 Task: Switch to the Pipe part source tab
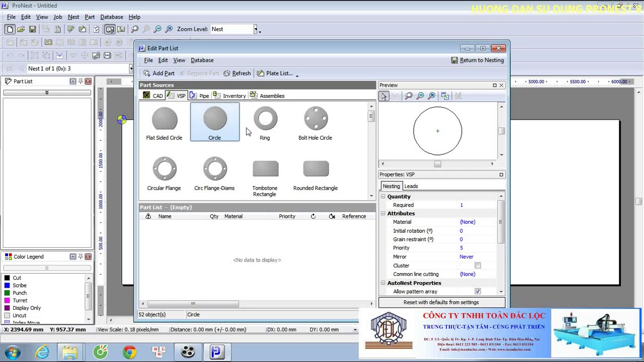tap(199, 96)
